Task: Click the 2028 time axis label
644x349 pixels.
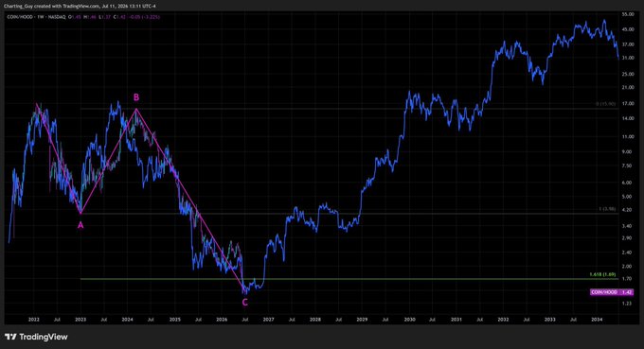Action: pos(315,320)
